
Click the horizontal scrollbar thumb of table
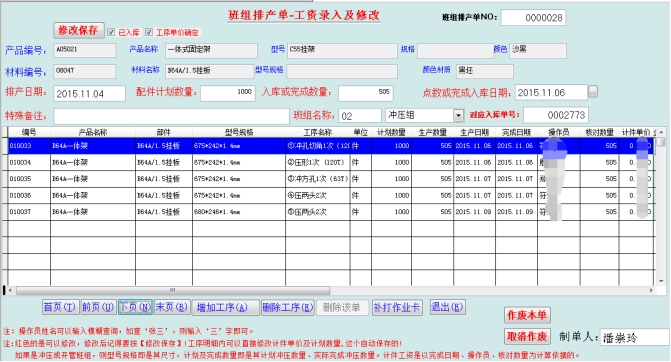(173, 290)
